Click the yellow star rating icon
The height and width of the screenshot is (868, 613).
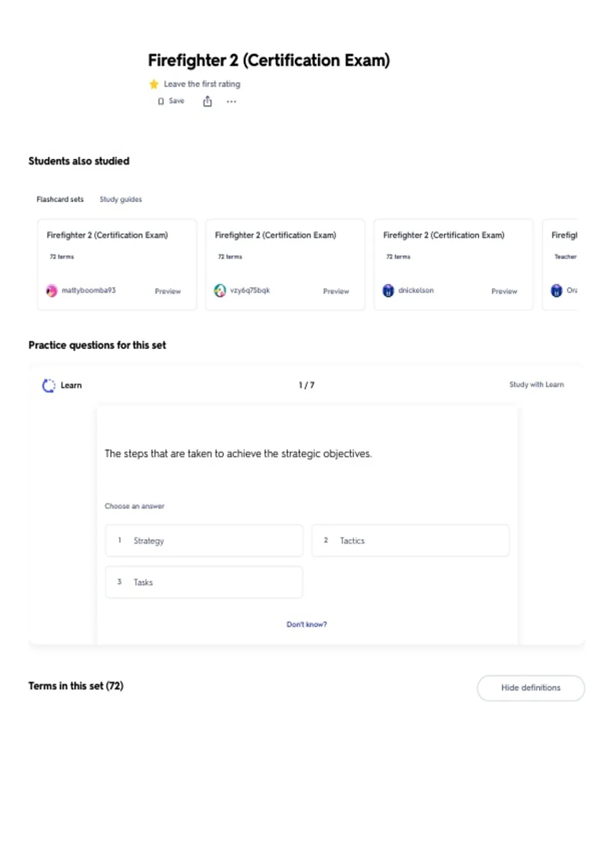coord(154,84)
